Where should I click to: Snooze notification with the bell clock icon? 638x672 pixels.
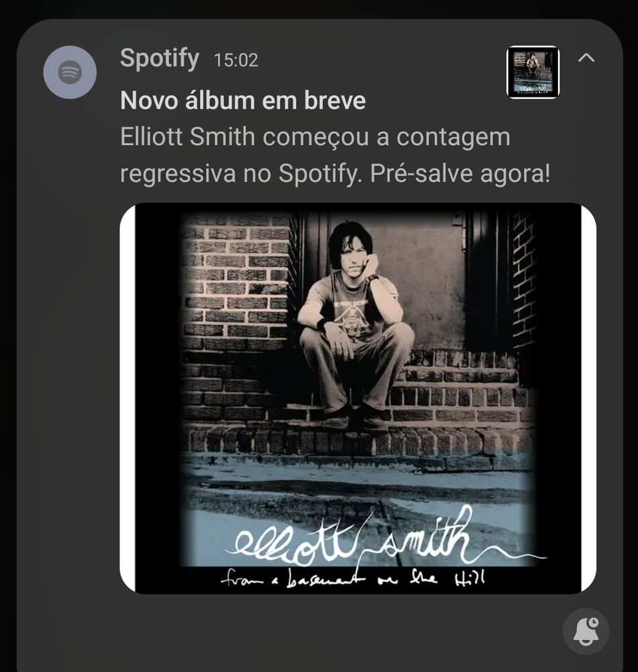tap(586, 631)
